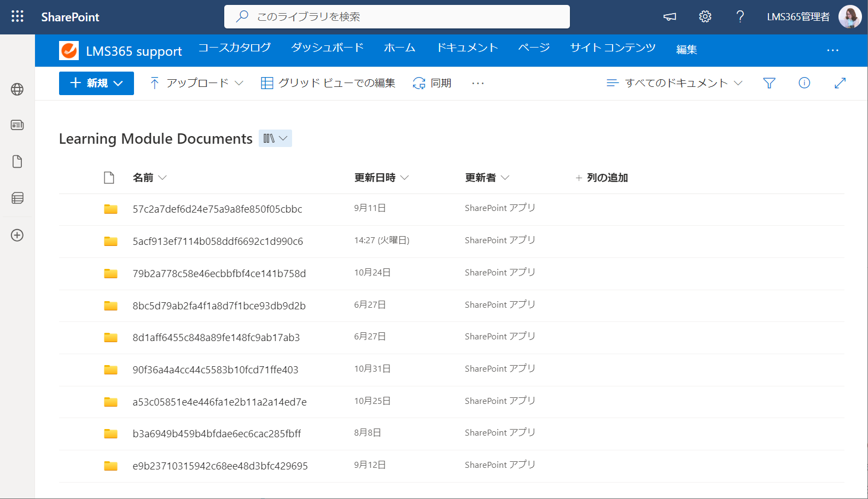868x499 pixels.
Task: Go to ドキュメント navigation item
Action: (467, 48)
